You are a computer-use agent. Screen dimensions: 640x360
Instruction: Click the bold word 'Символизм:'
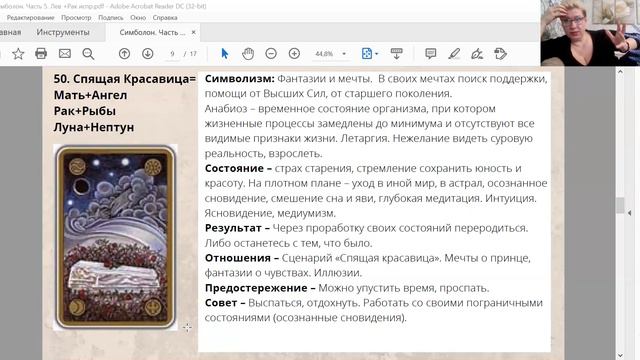240,78
